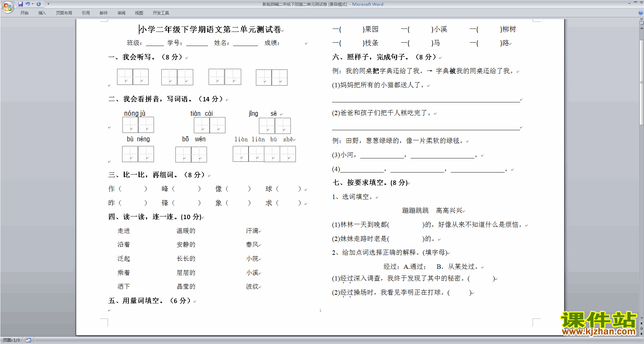Click the vertical scrollbar thumb
644x344 pixels.
click(641, 82)
